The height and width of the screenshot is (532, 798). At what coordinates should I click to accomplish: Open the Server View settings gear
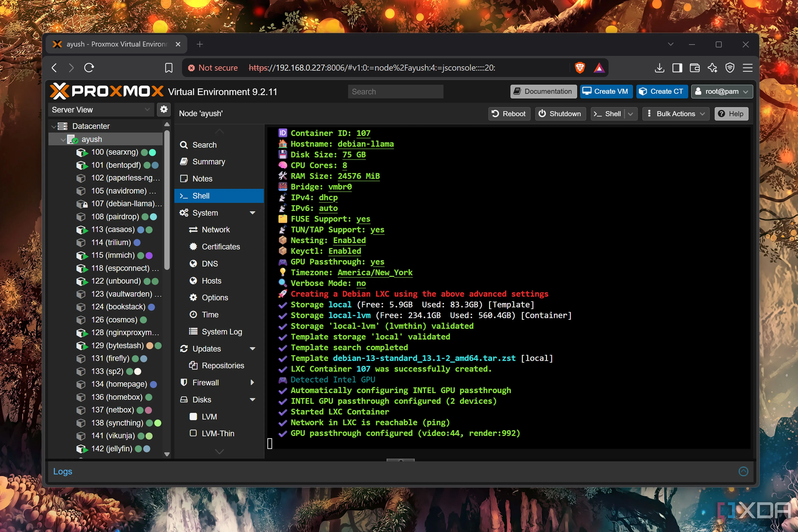click(163, 109)
